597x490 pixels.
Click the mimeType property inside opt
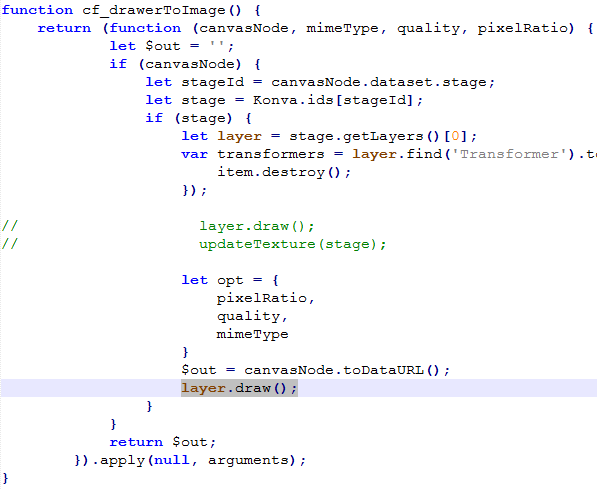pos(252,334)
